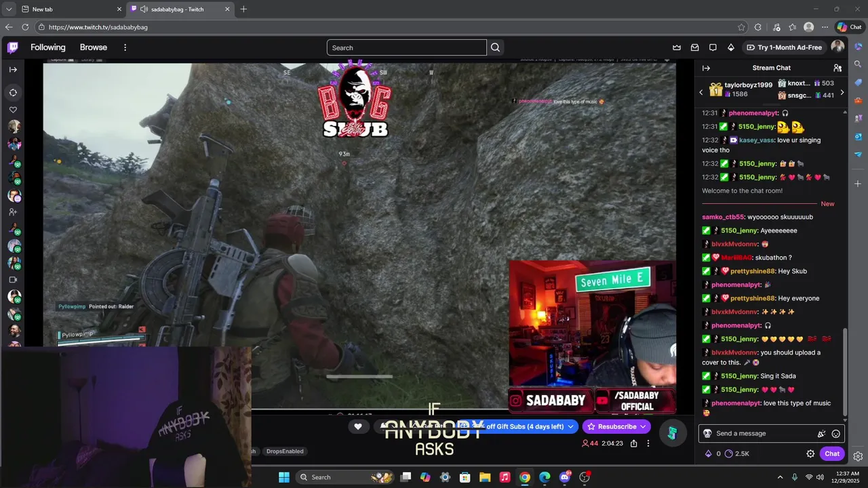This screenshot has height=488, width=868.
Task: Click the Browser Essentials icon in Edge toolbar
Action: point(776,27)
